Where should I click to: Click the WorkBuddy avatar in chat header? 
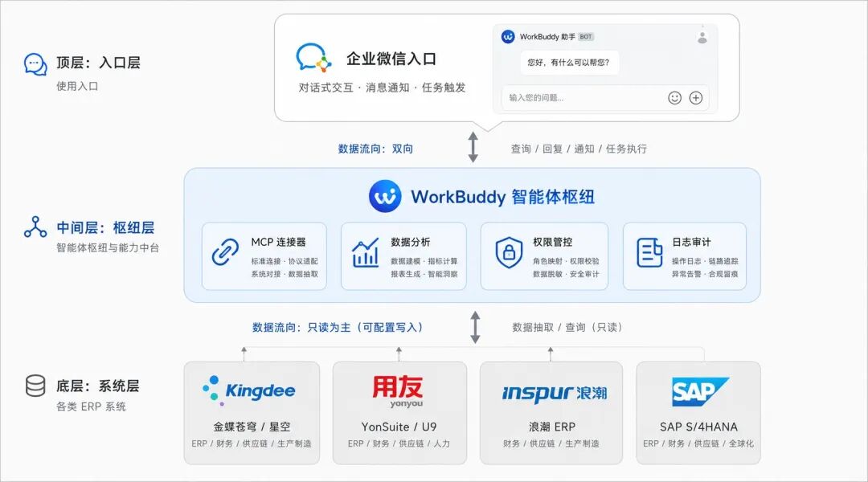point(508,36)
